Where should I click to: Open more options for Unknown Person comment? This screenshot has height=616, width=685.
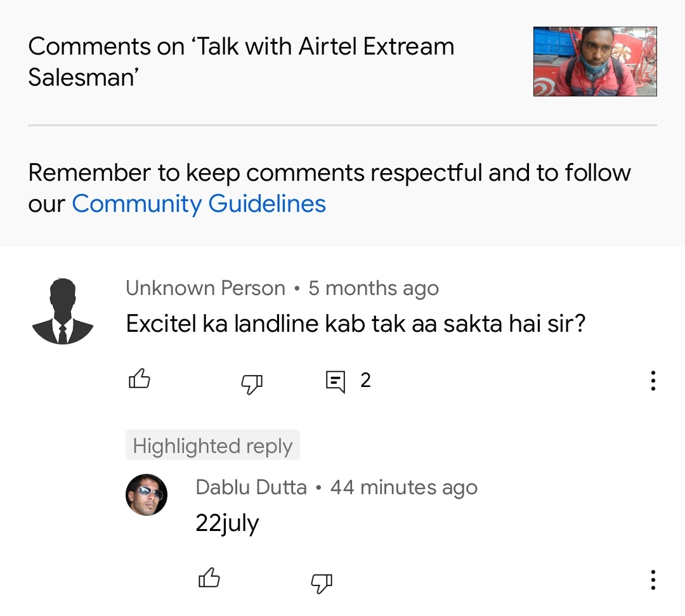coord(653,381)
